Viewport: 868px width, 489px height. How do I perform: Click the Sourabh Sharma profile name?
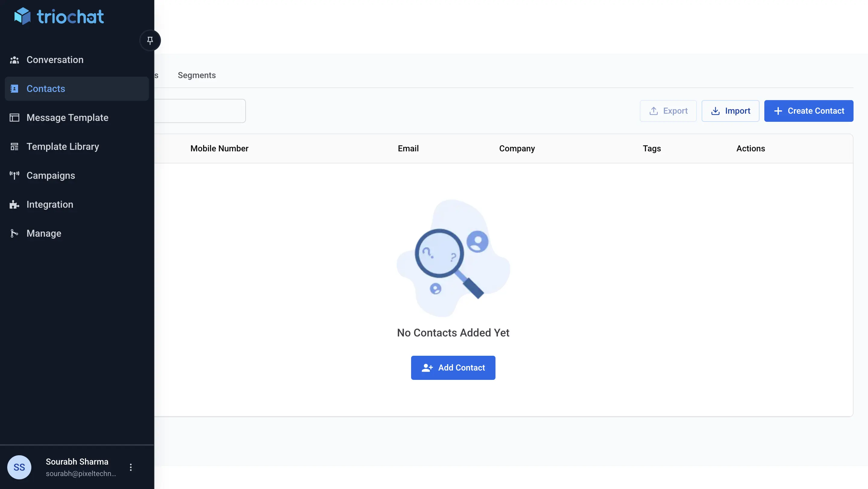[x=77, y=462]
